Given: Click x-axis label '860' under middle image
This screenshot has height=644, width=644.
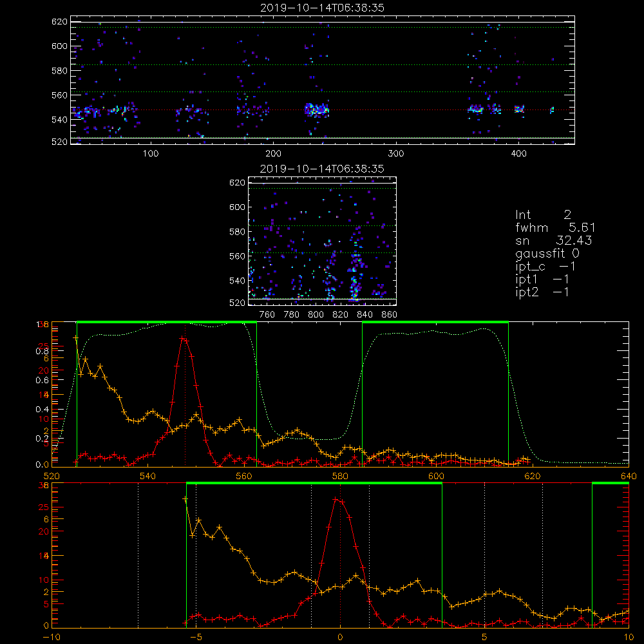Looking at the screenshot, I should tap(390, 315).
